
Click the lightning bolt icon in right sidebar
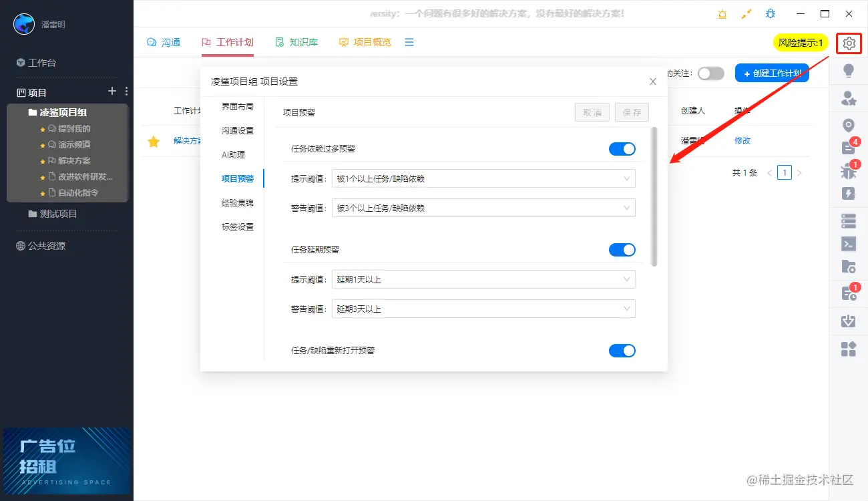coord(849,194)
